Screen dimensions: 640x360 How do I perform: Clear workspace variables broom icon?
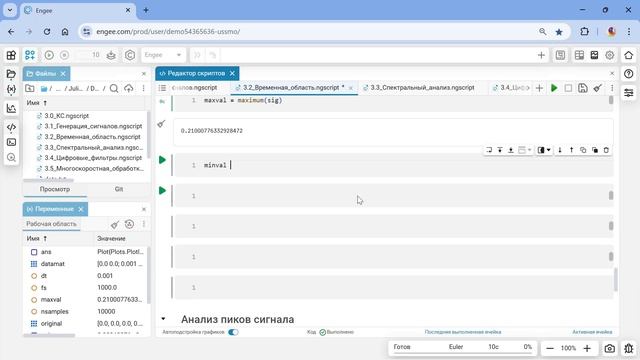coord(115,224)
